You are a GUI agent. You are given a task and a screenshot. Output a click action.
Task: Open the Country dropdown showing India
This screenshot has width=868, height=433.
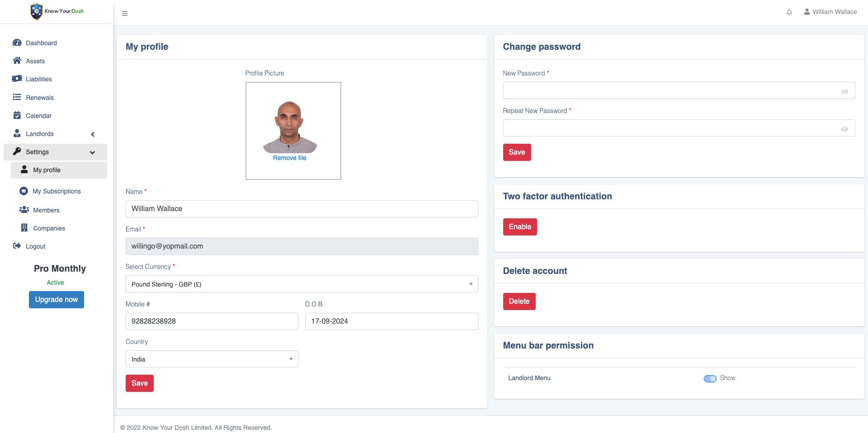pos(212,359)
